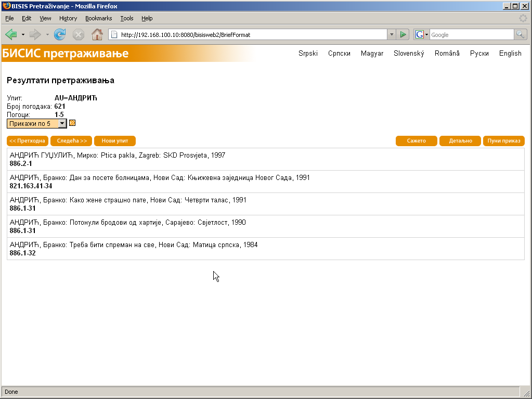The width and height of the screenshot is (532, 399).
Task: Open the Google search engine selector
Action: (x=422, y=35)
